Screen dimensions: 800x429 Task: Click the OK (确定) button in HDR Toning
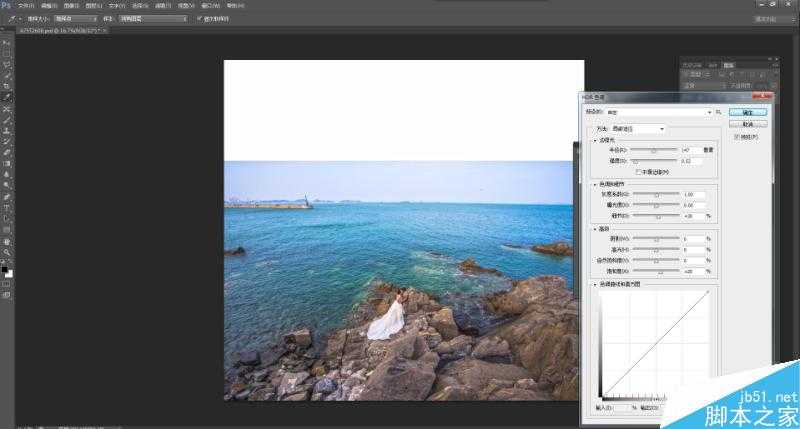coord(748,112)
